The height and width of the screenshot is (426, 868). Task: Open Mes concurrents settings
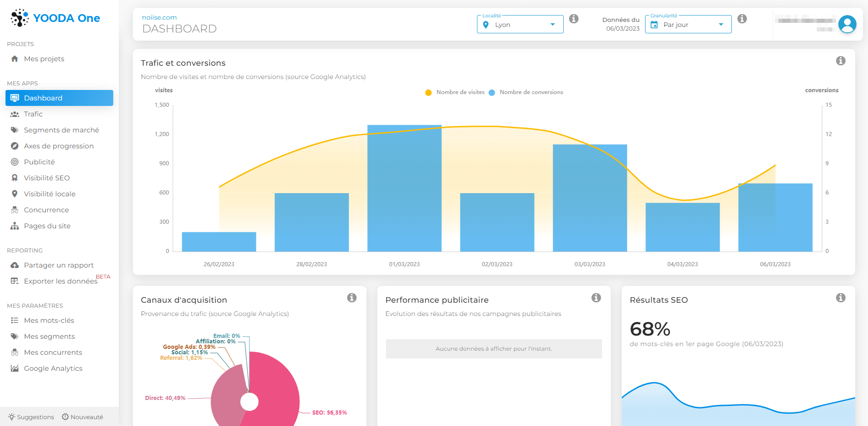59,352
